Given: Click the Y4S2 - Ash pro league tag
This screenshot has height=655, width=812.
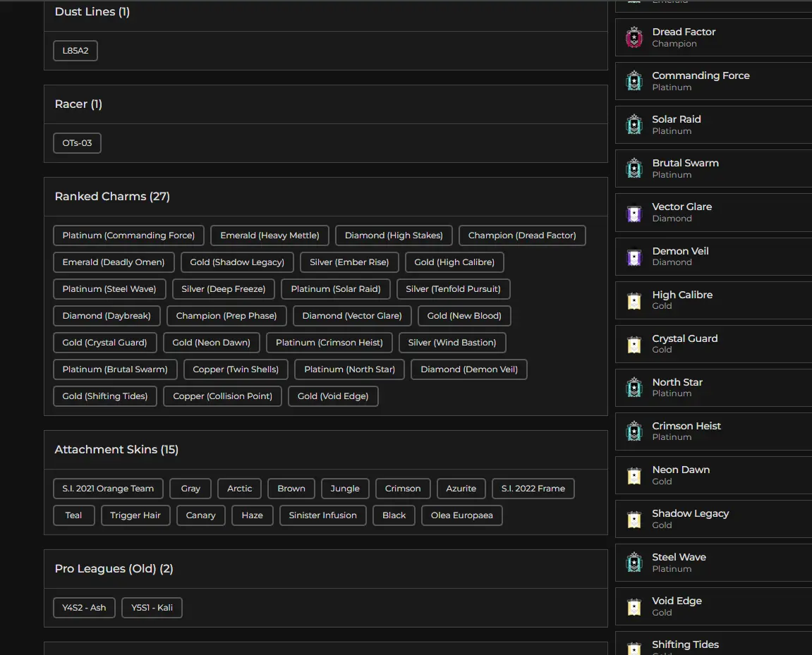Looking at the screenshot, I should point(84,608).
